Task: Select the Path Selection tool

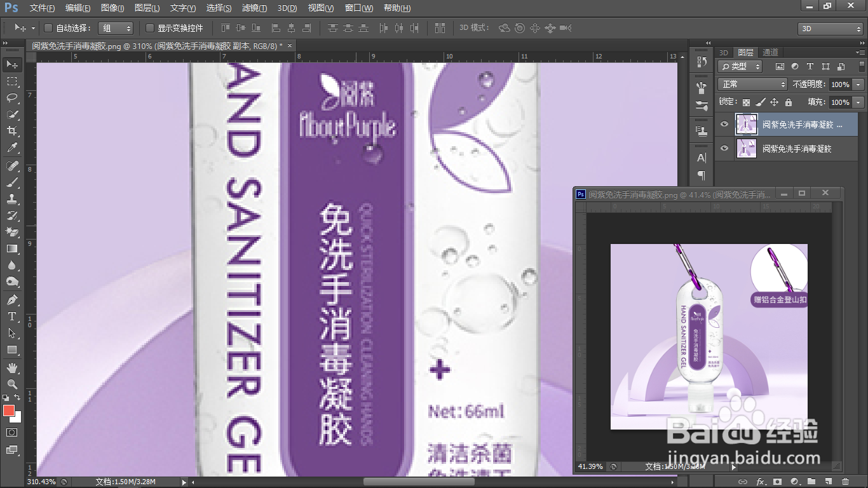Action: pos(12,333)
